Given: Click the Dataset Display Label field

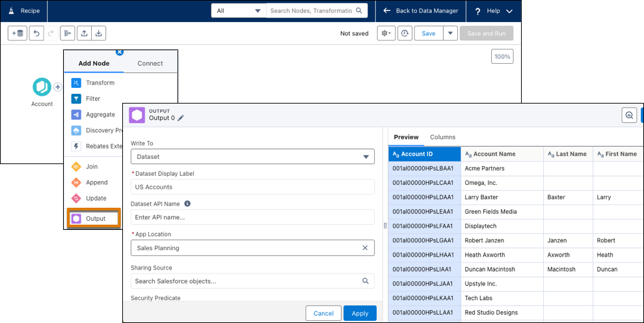Looking at the screenshot, I should (252, 187).
